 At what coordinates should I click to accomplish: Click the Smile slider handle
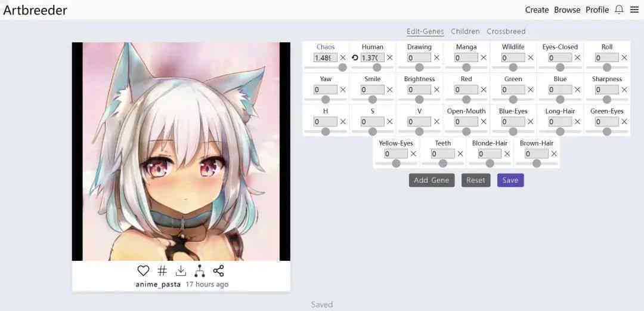pos(373,100)
